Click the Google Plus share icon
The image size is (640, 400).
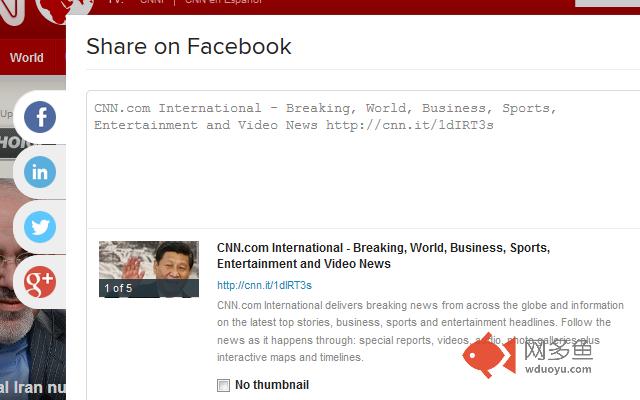[40, 281]
